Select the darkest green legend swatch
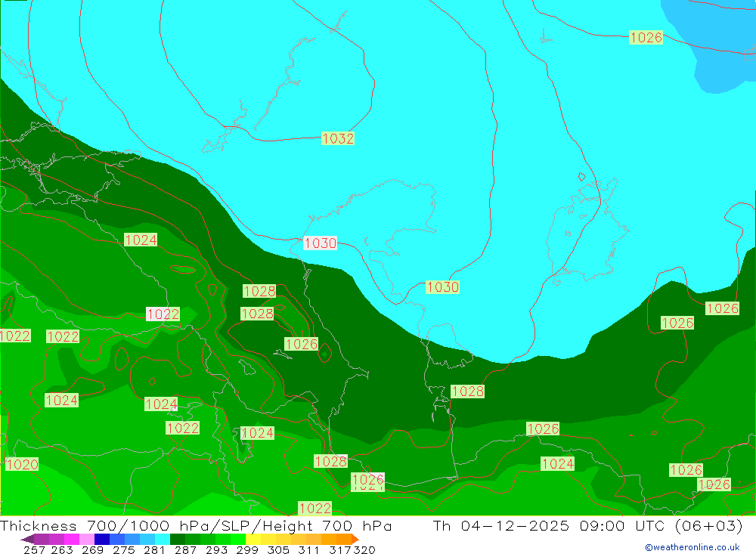 click(178, 539)
